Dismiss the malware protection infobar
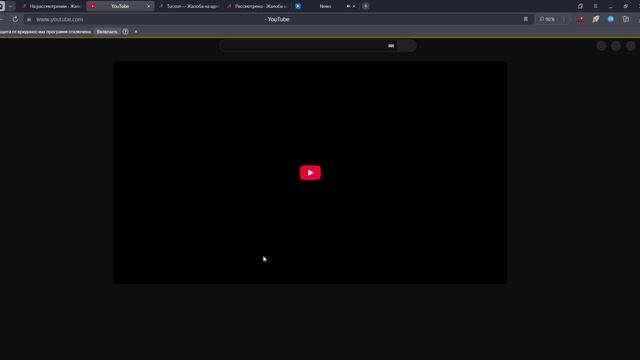Image resolution: width=640 pixels, height=360 pixels. [x=136, y=31]
